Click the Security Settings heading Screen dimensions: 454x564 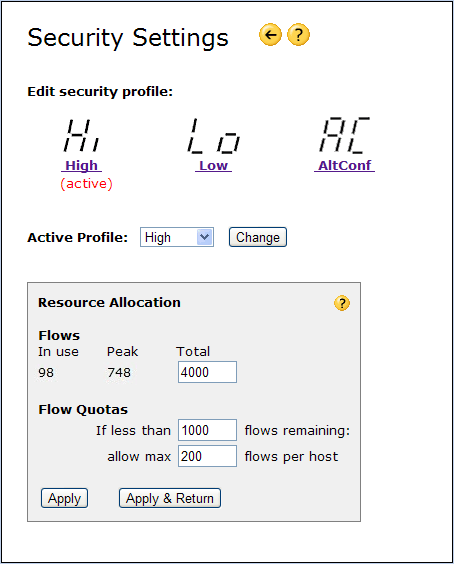[x=128, y=38]
